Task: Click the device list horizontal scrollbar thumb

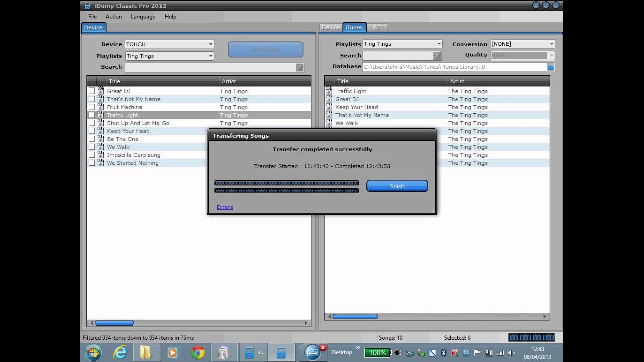Action: tap(114, 323)
